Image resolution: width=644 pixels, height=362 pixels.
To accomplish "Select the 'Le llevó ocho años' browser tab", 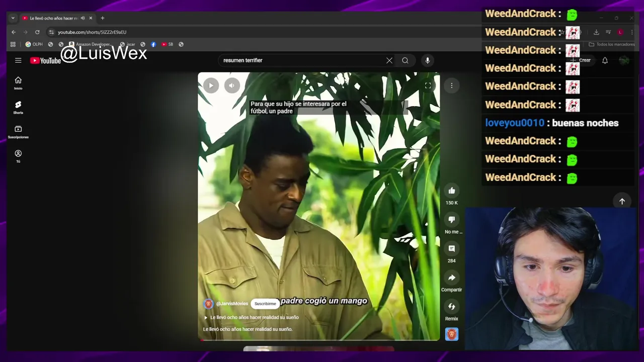I will coord(53,18).
